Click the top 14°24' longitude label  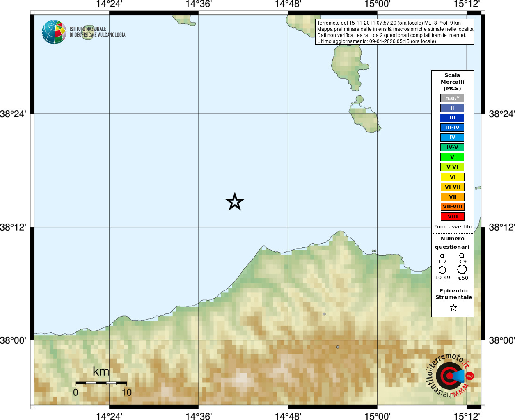tap(109, 4)
